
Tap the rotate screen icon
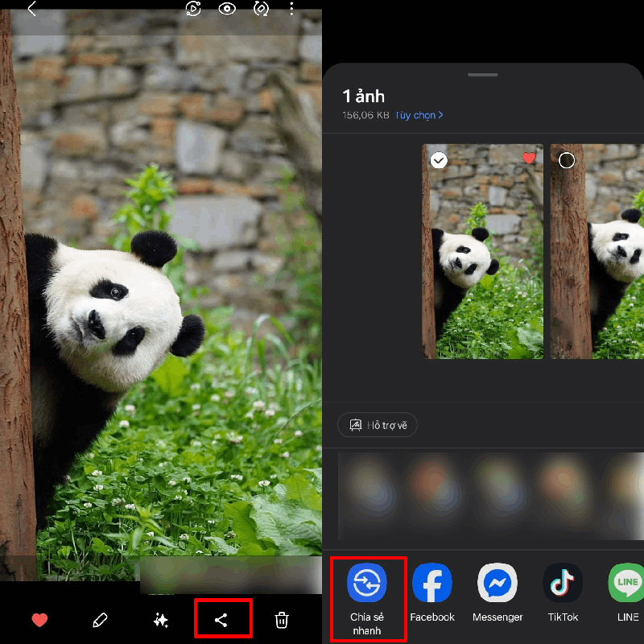261,9
